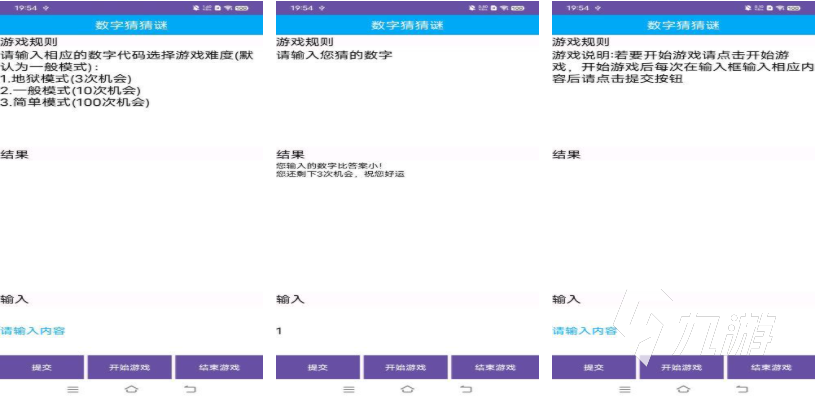
Task: Focus the 请输入内容 input on difficulty selection screen
Action: [131, 331]
